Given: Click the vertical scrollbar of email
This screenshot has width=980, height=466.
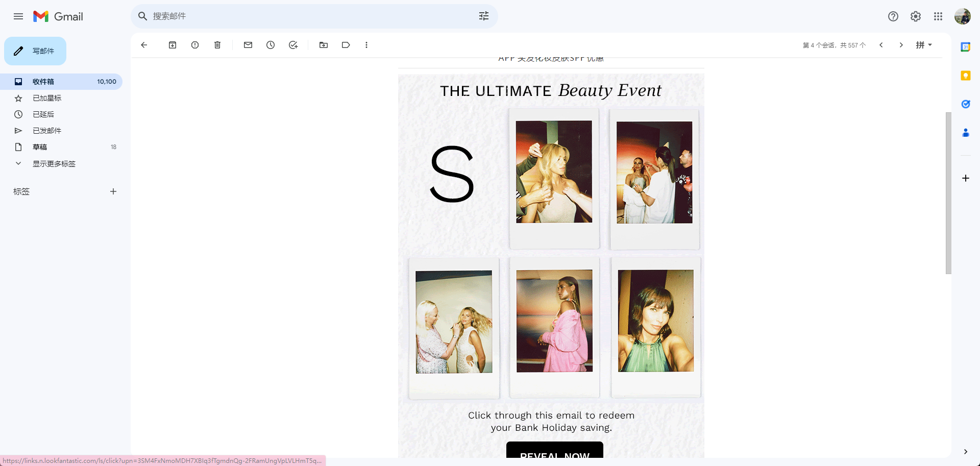Looking at the screenshot, I should (948, 193).
